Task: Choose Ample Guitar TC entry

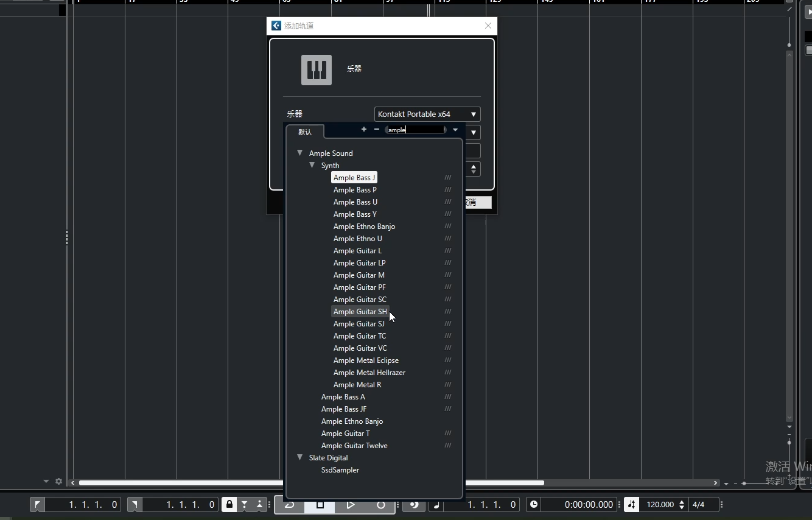Action: (x=360, y=336)
